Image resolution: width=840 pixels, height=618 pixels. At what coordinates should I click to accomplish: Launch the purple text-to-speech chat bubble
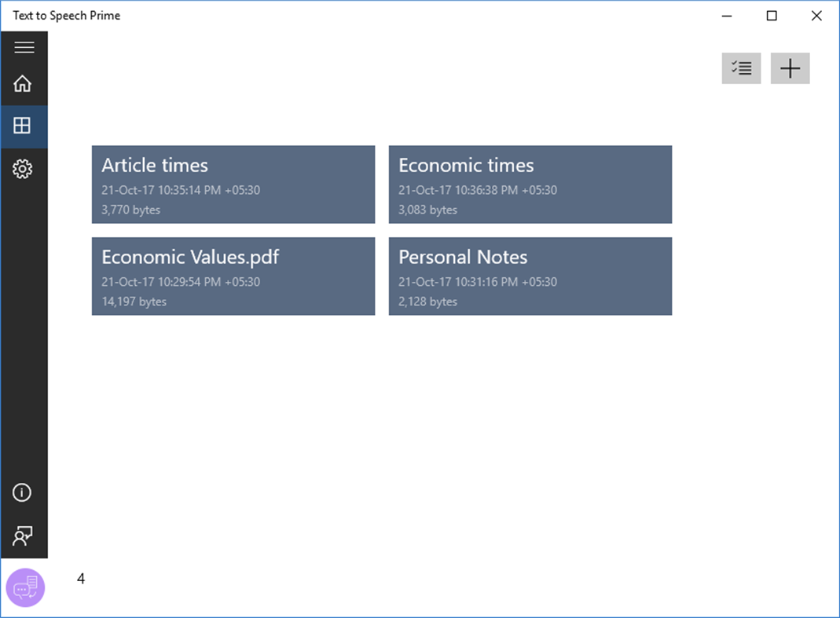(x=25, y=587)
